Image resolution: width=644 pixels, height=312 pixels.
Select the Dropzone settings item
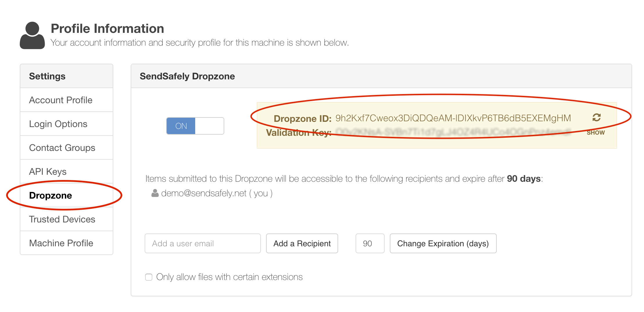point(67,195)
